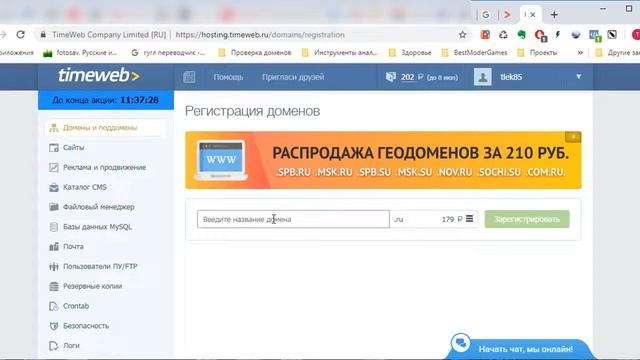Click the mail sidebar icon
Screen dimensions: 640x360
pyautogui.click(x=54, y=247)
